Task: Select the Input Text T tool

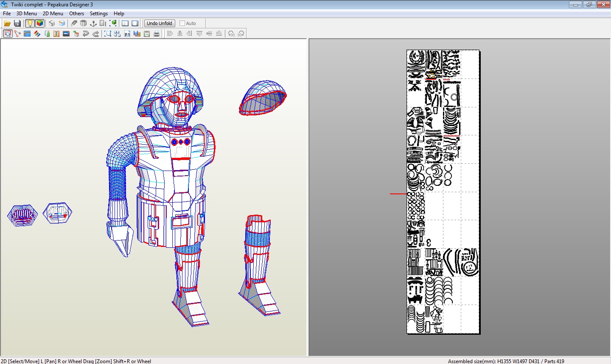Action: tap(56, 34)
